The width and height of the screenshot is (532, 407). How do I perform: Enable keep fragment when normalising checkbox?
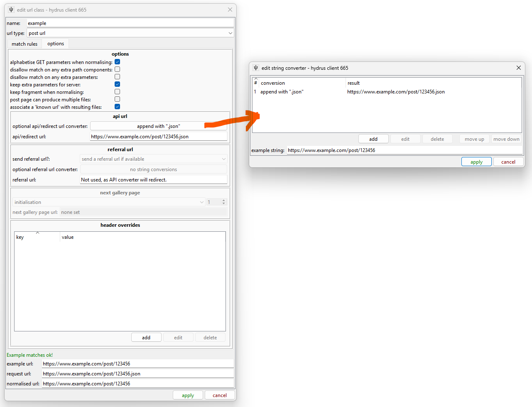tap(117, 92)
